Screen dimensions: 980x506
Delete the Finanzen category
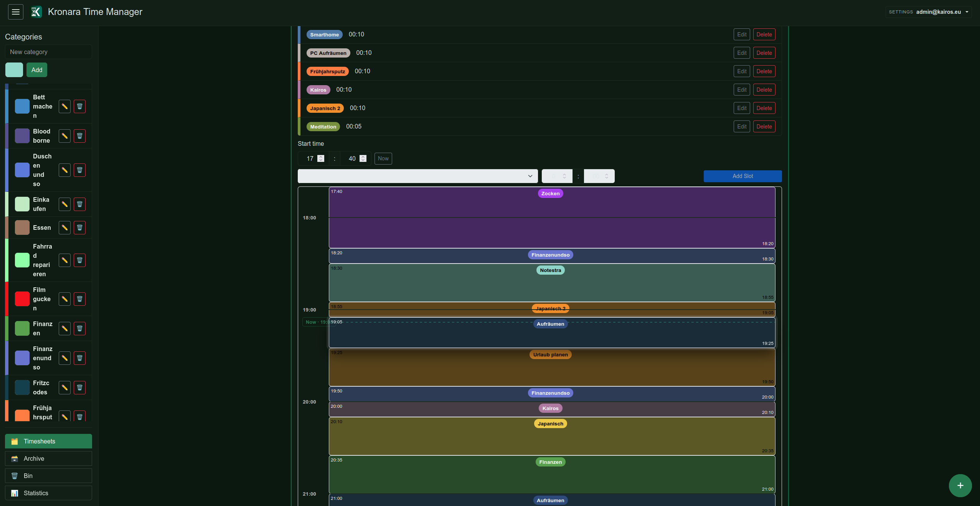79,328
